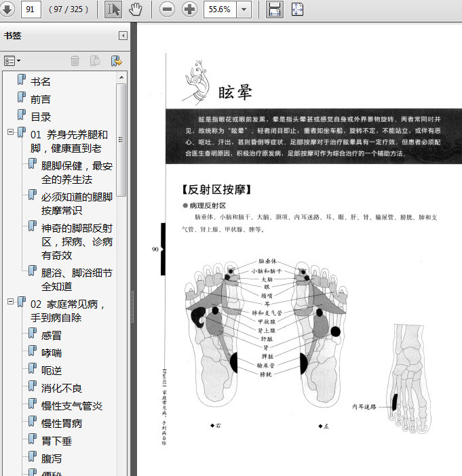Open the 慢性支气管炎 bookmark

click(72, 406)
